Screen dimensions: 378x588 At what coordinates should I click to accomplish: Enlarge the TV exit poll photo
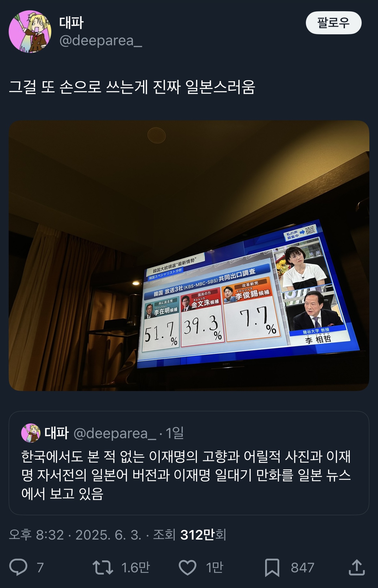click(x=189, y=255)
